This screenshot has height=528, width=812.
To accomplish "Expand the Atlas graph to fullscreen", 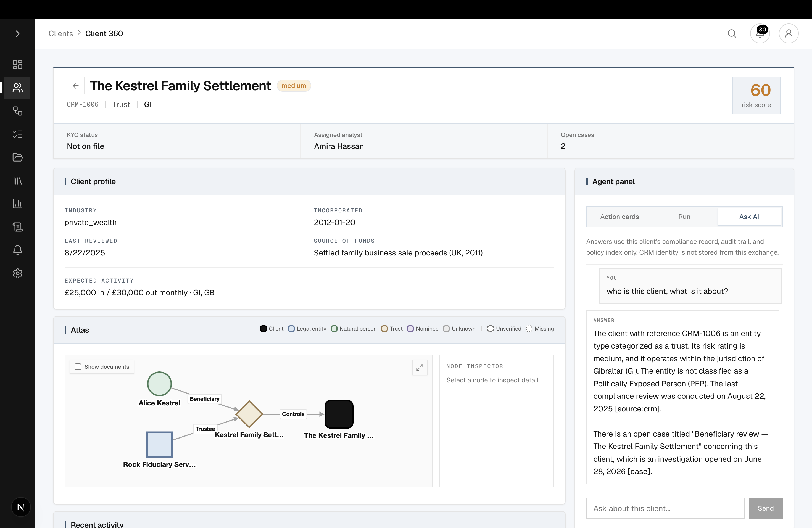I will [420, 367].
